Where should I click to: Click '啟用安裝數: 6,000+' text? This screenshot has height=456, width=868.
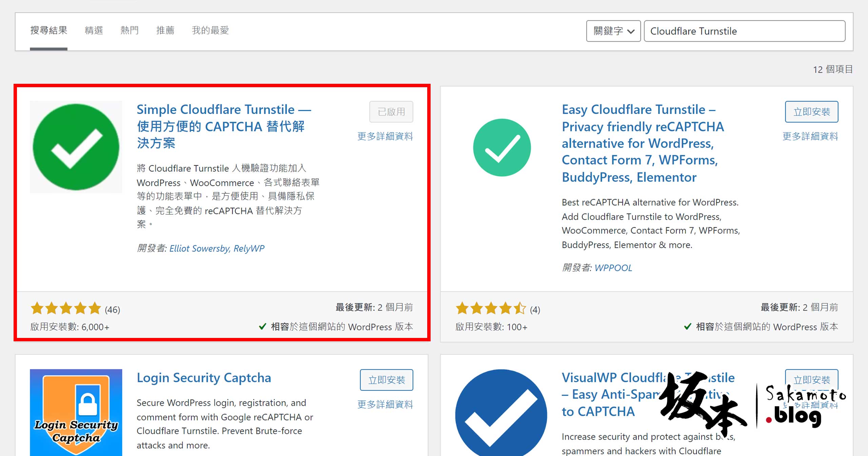(x=70, y=327)
